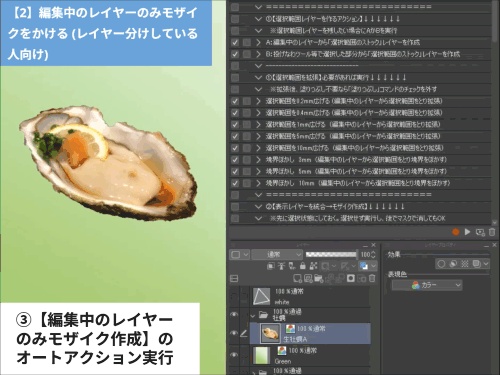The height and width of the screenshot is (375, 500).
Task: Uncheck the 選択範囲を0.2mm広げる action
Action: tap(235, 101)
